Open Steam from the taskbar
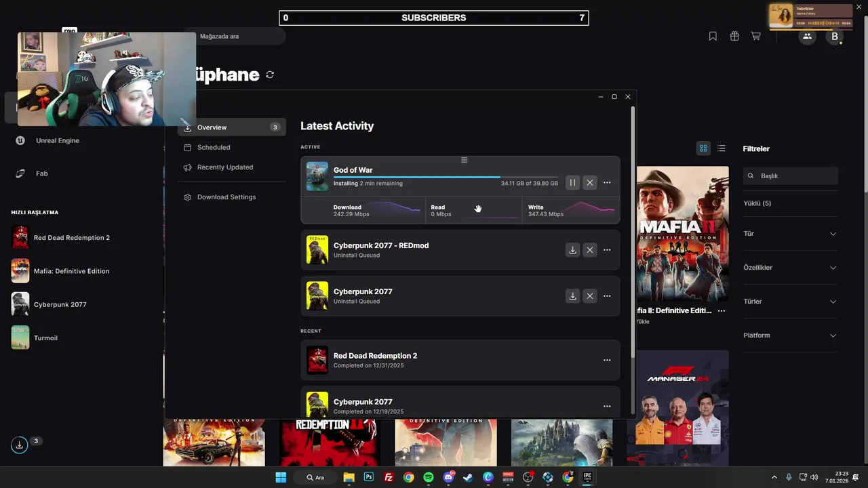 (468, 477)
